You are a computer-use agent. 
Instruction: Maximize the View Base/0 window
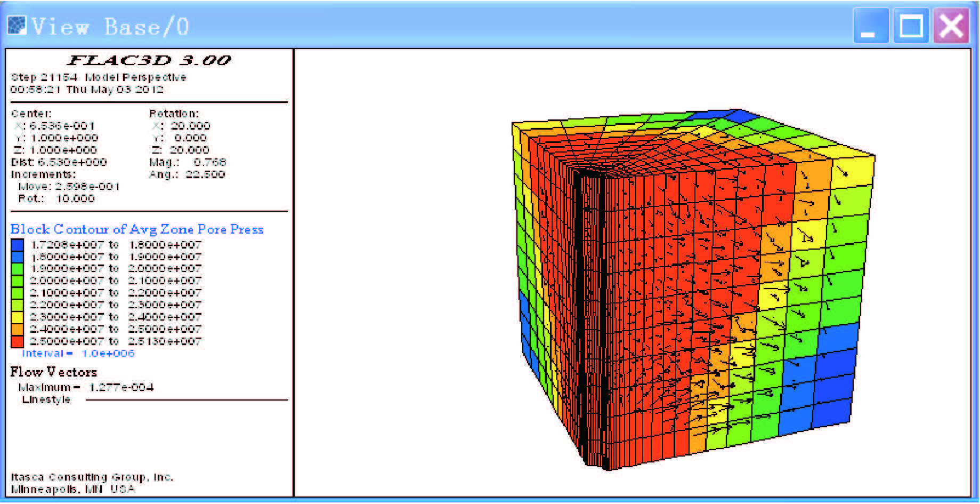point(911,26)
